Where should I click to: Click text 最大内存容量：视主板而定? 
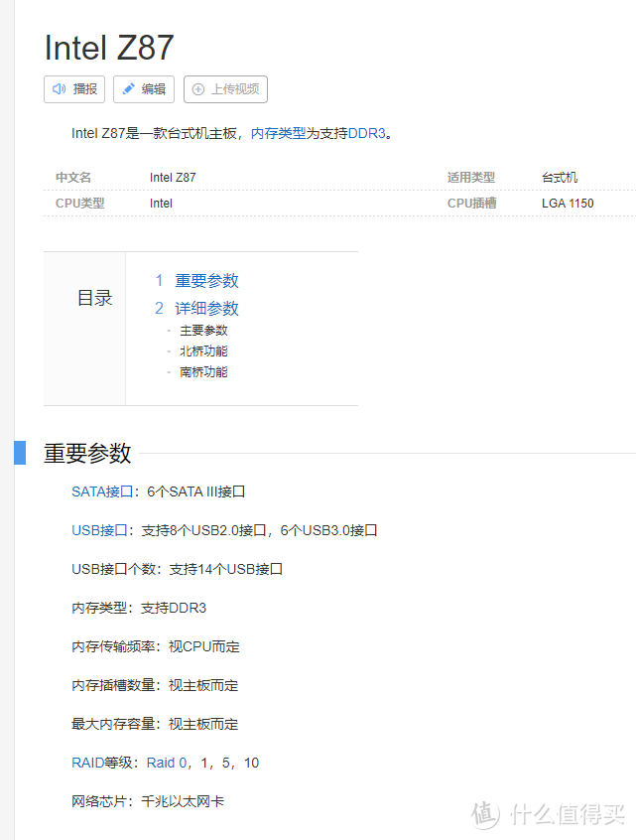(x=155, y=724)
